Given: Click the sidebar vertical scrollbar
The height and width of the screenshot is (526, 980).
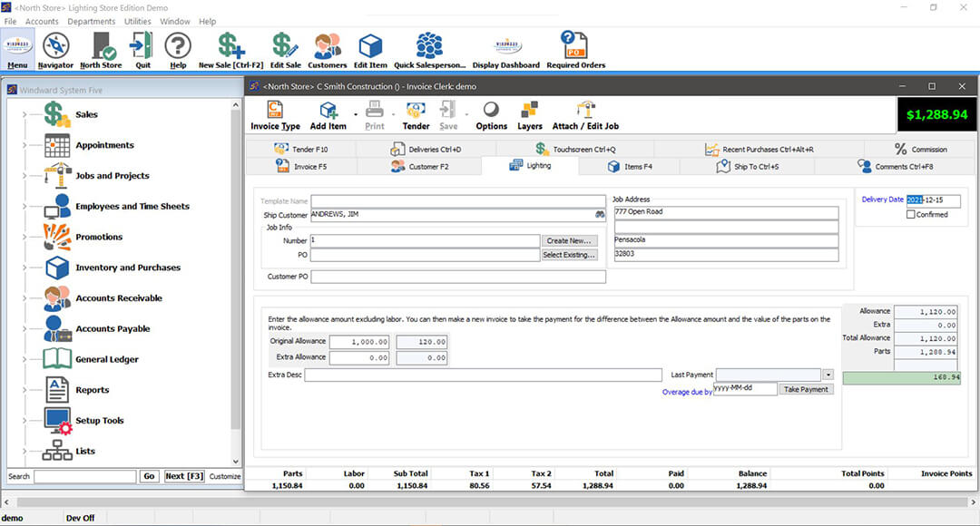Looking at the screenshot, I should [x=237, y=272].
